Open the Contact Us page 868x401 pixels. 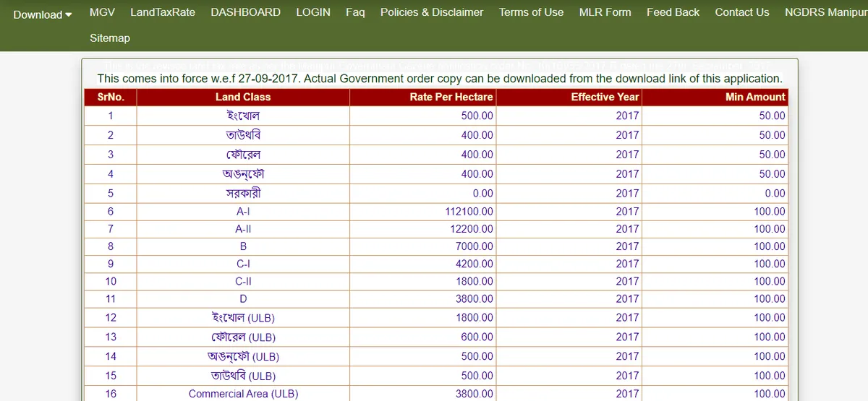(741, 12)
